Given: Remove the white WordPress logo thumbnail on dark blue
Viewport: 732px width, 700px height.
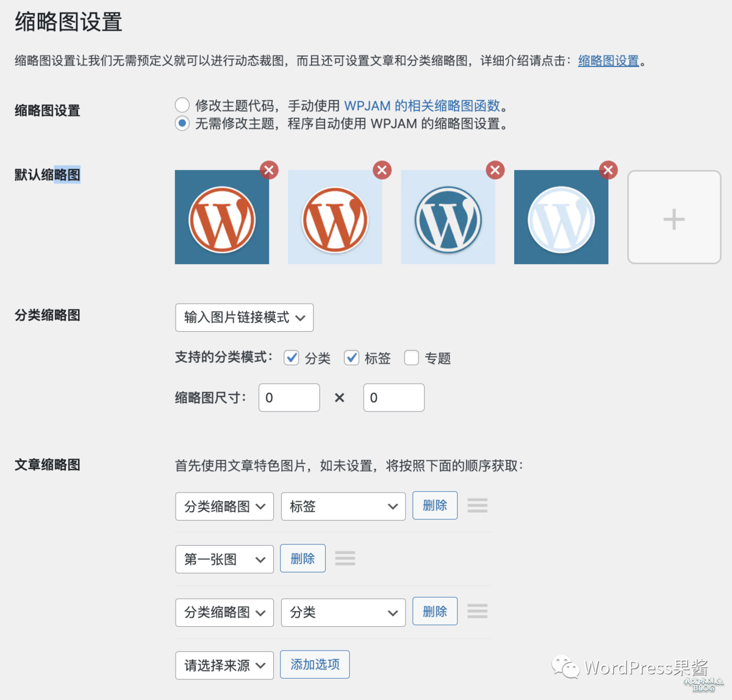Looking at the screenshot, I should pyautogui.click(x=608, y=170).
